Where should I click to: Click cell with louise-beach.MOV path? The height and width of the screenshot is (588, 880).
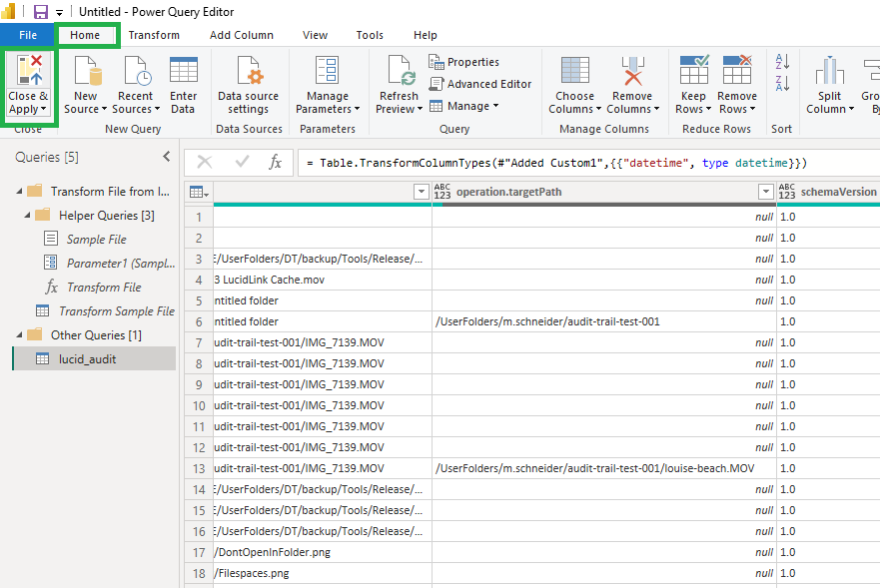604,468
